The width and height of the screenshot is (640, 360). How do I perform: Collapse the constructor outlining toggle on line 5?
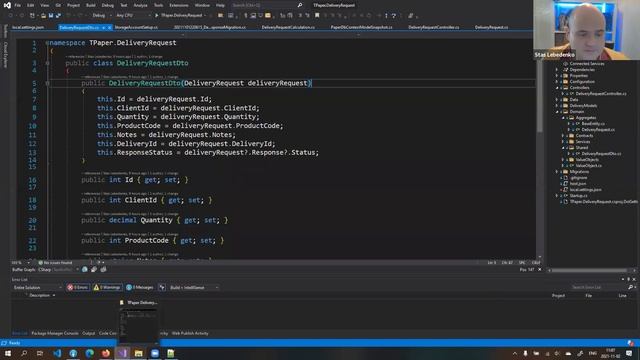click(47, 83)
